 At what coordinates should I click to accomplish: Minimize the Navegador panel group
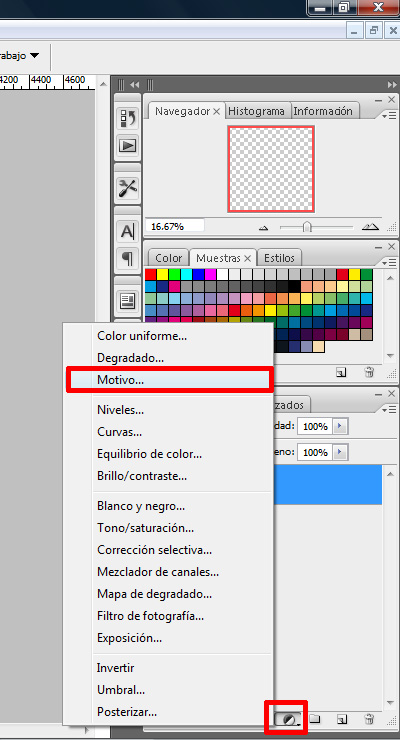pyautogui.click(x=379, y=100)
